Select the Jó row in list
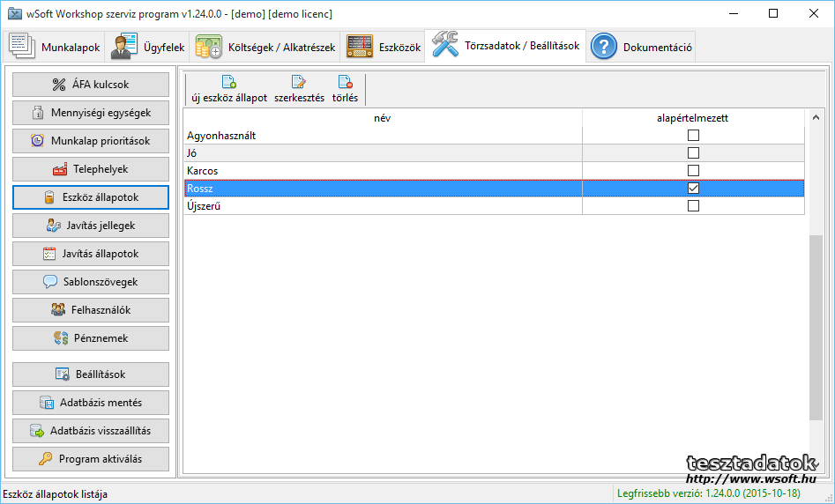Screen dimensions: 835x504 click(382, 153)
